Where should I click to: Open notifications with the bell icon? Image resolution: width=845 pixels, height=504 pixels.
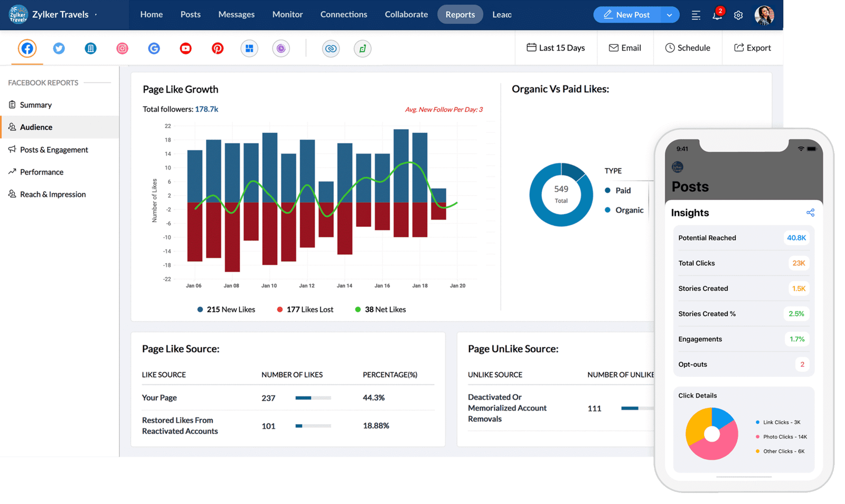coord(717,15)
